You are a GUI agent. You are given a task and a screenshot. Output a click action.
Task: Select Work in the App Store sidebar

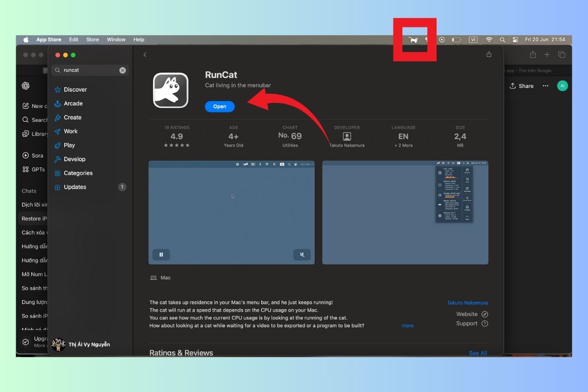coord(90,131)
